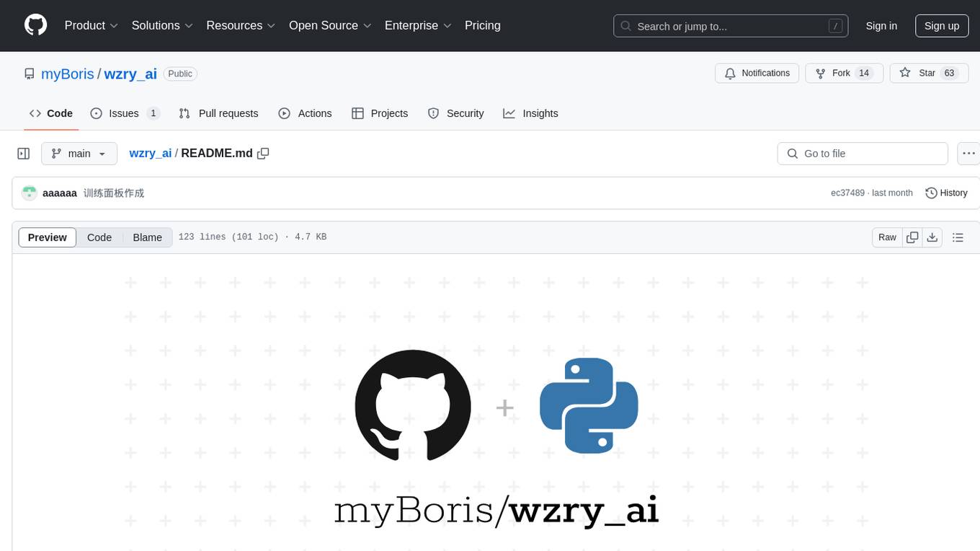Copy raw file contents
980x551 pixels.
click(912, 237)
